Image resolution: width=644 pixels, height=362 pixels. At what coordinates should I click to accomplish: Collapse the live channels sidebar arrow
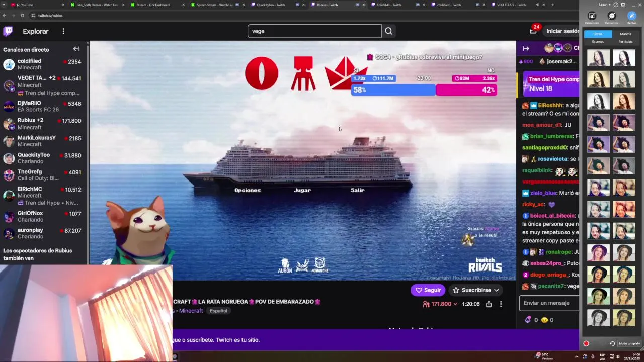click(x=76, y=49)
